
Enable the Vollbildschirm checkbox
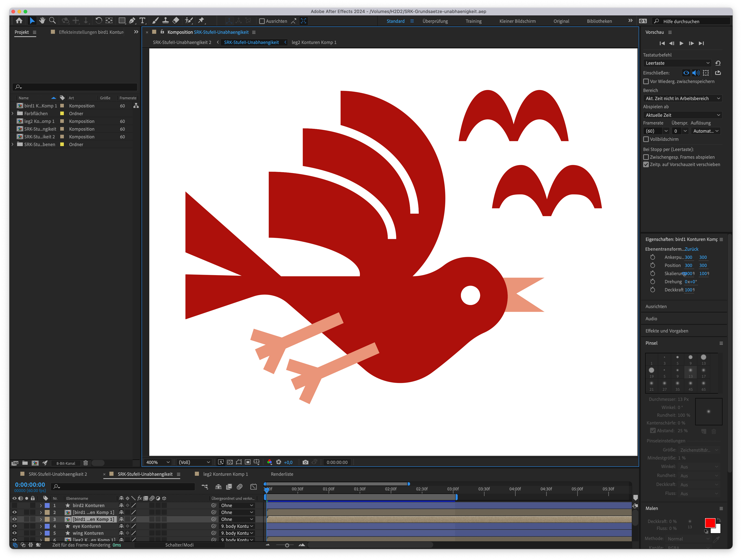click(x=646, y=139)
